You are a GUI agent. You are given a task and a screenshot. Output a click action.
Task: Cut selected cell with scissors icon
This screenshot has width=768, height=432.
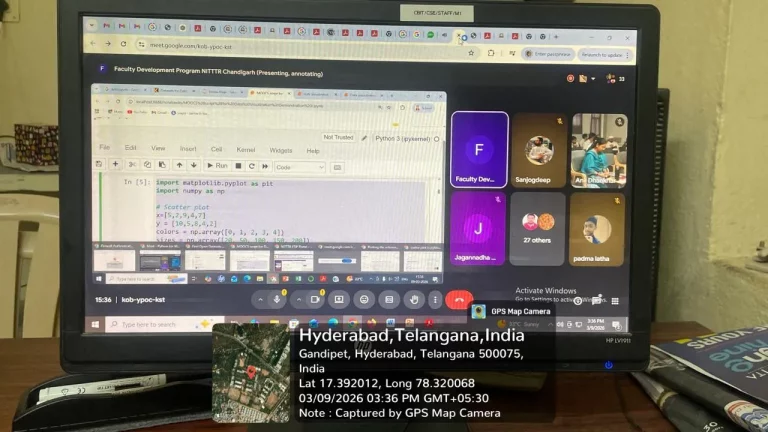132,165
